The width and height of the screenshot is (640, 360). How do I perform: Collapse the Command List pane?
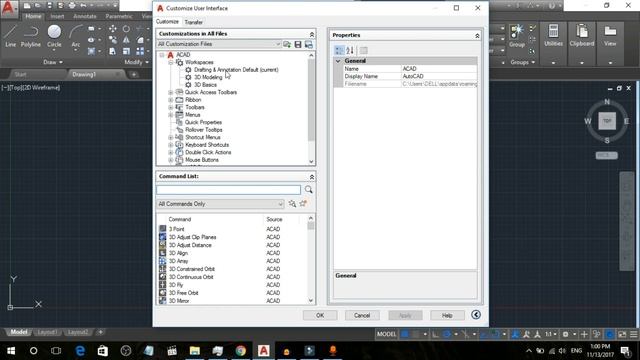click(312, 177)
